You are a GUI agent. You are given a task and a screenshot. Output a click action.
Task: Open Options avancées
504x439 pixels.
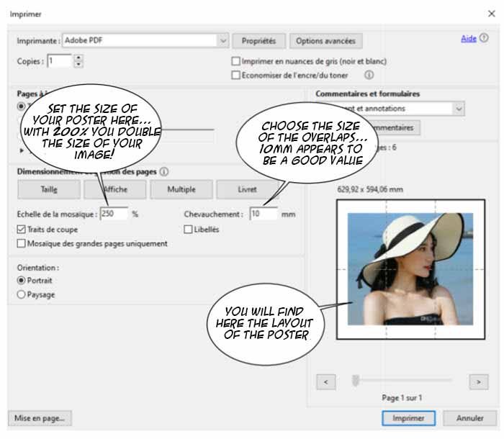325,41
